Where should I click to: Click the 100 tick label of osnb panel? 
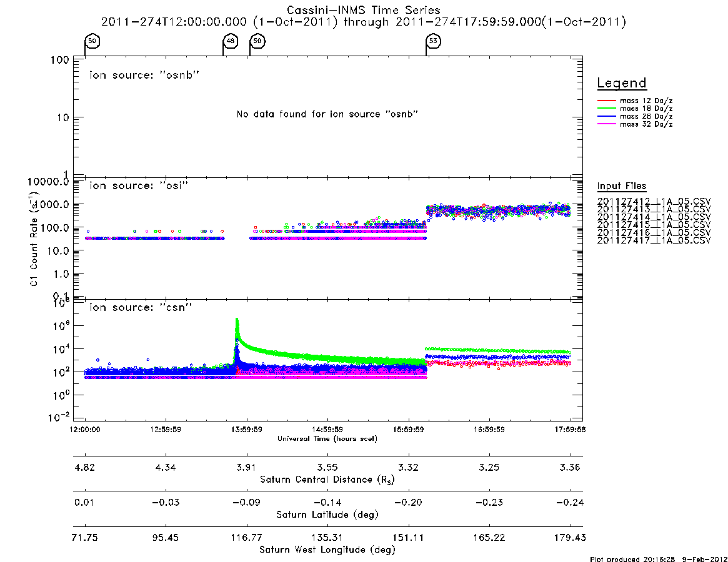60,60
